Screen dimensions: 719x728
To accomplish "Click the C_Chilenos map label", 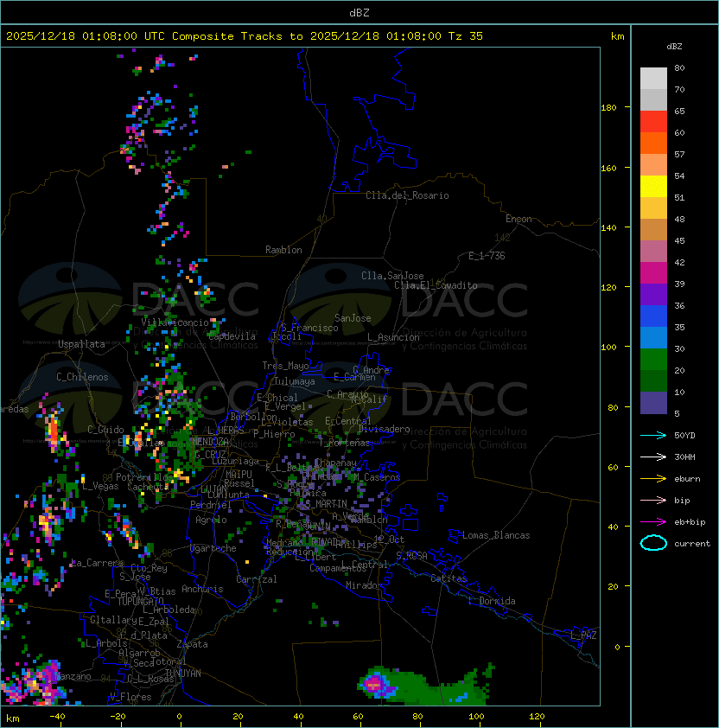I will click(82, 377).
